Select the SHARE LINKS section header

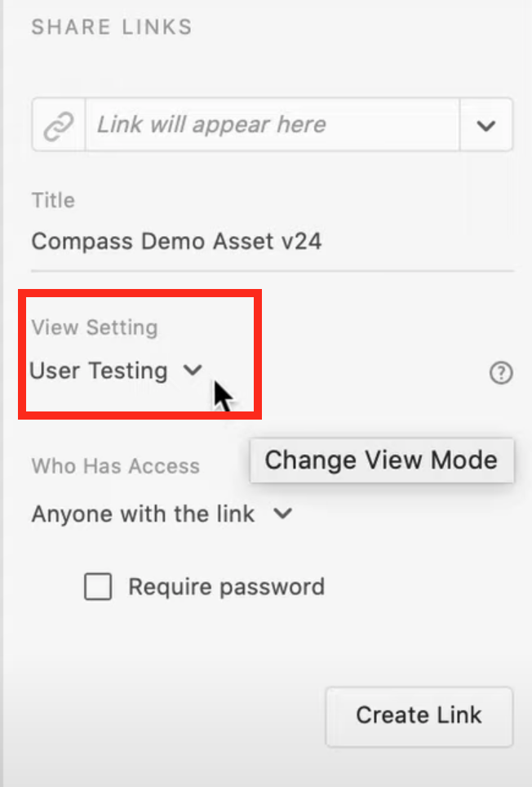(111, 27)
